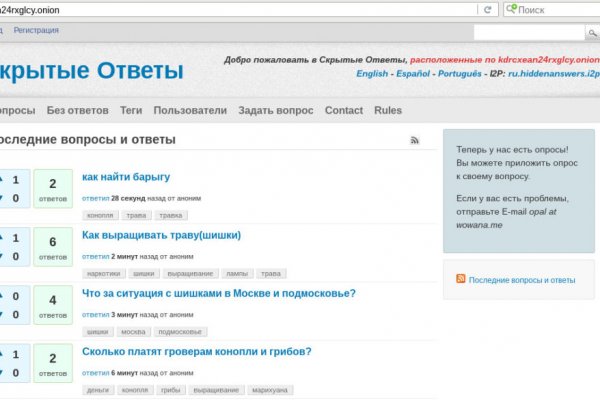Click the 'Последние вопросы и ответы' page heading
The height and width of the screenshot is (400, 600).
[x=87, y=140]
